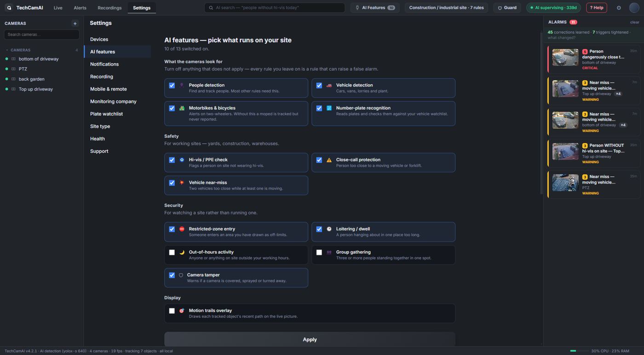Click the Apply button
This screenshot has width=644, height=355.
[x=310, y=339]
